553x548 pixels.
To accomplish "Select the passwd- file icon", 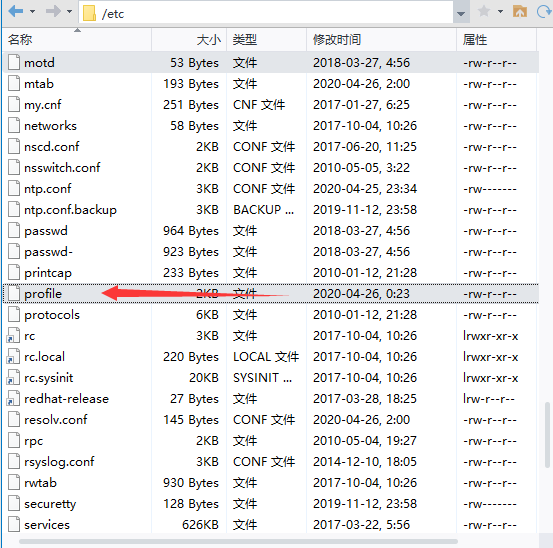I will point(14,251).
